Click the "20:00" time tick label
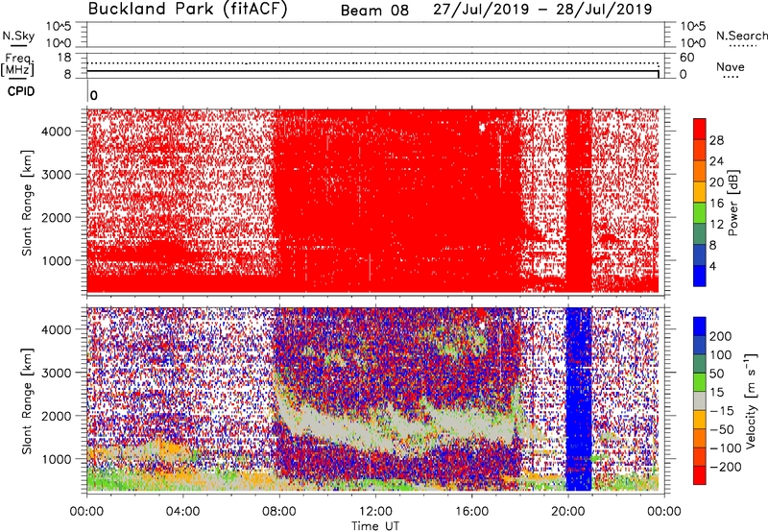 point(567,512)
